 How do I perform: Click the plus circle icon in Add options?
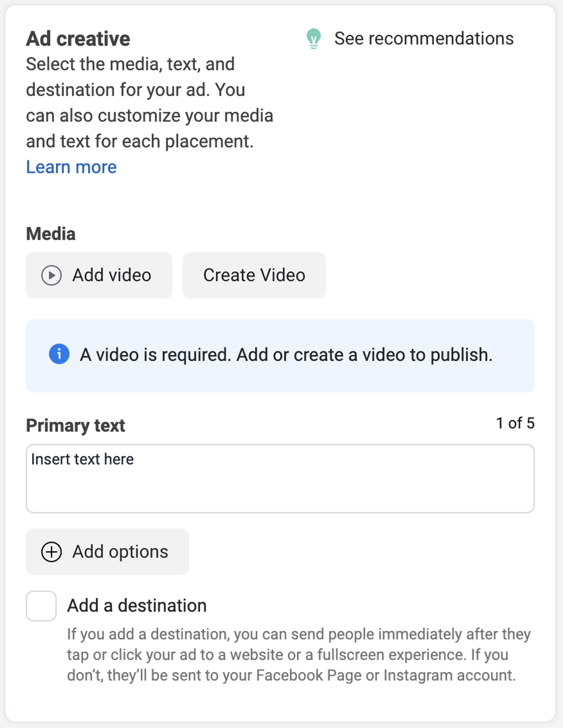click(51, 552)
